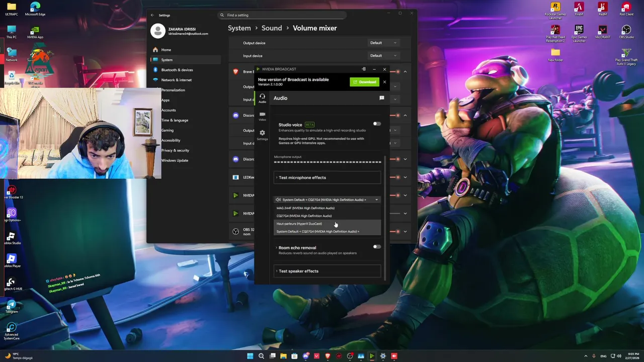Screen dimensions: 644x362
Task: Open Riot Client desktop shortcut
Action: [x=626, y=9]
